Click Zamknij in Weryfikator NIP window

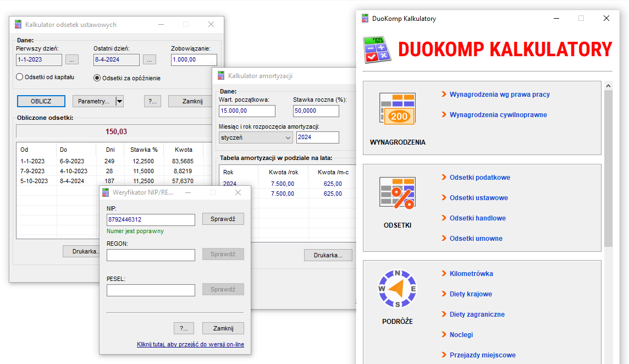click(x=223, y=328)
